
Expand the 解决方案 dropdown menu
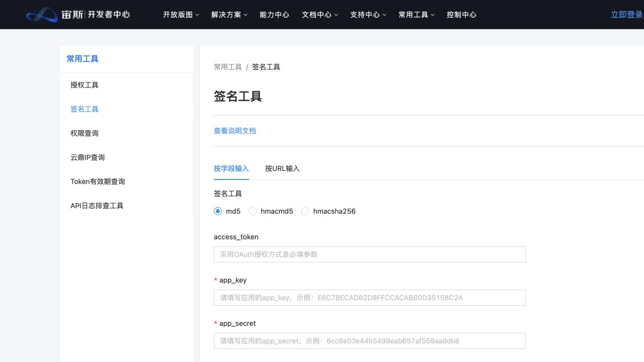click(229, 15)
